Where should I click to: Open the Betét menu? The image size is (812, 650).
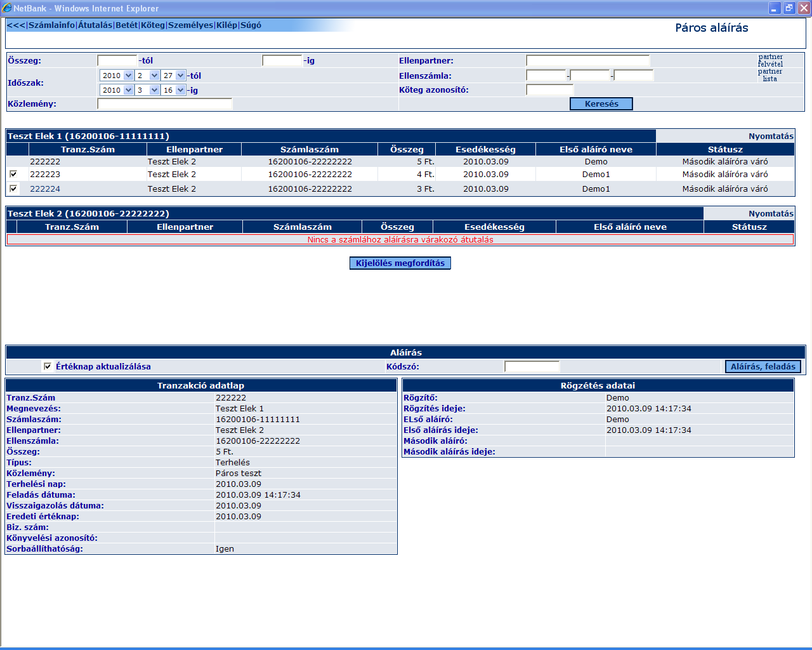point(126,25)
